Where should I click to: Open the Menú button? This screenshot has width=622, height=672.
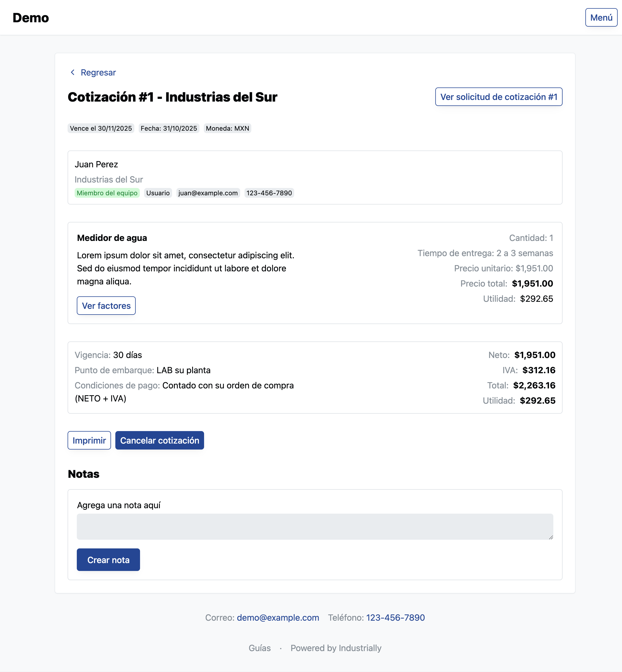click(x=601, y=17)
